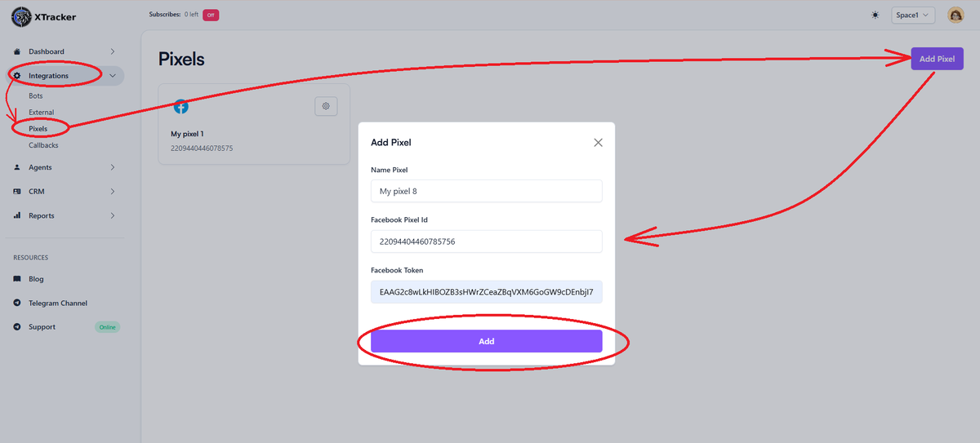Collapse the Integrations menu section
The image size is (980, 443).
(x=112, y=76)
